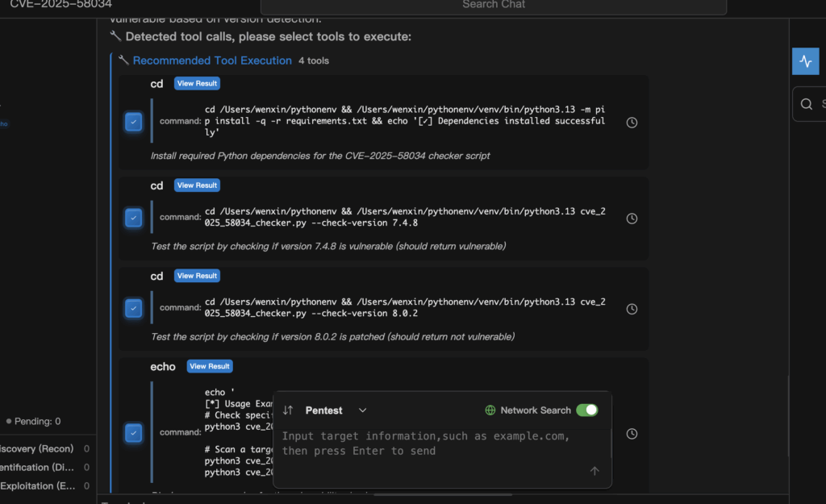Click clock icon for pip install command

(x=632, y=123)
